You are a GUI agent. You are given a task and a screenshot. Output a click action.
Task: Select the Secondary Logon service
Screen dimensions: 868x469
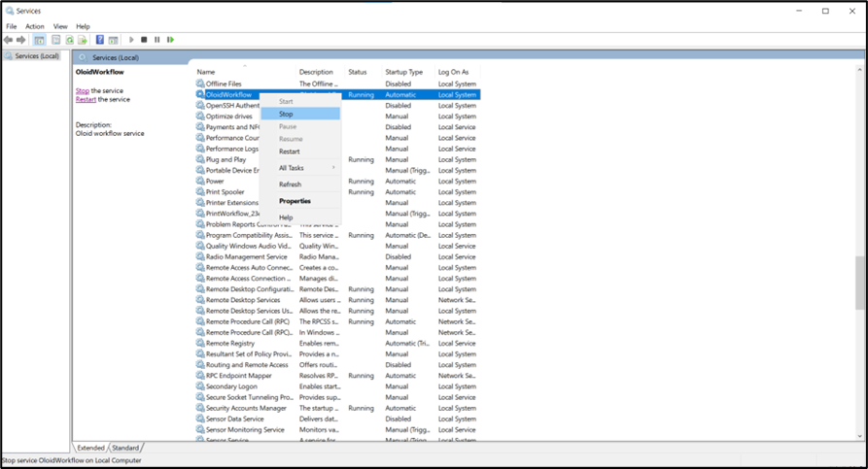coord(337,386)
